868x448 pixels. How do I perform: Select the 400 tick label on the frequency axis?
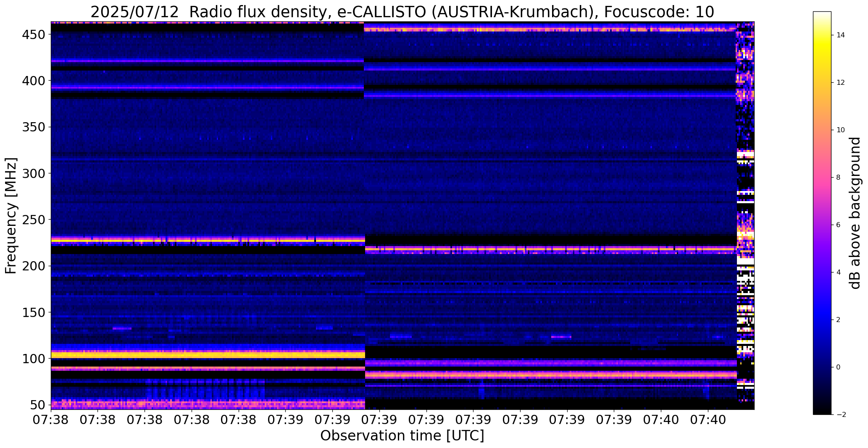(34, 80)
